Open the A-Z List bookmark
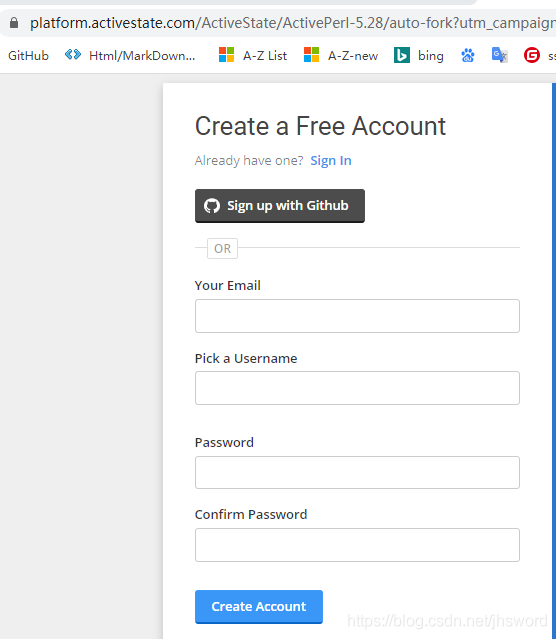The width and height of the screenshot is (556, 639). tap(253, 55)
